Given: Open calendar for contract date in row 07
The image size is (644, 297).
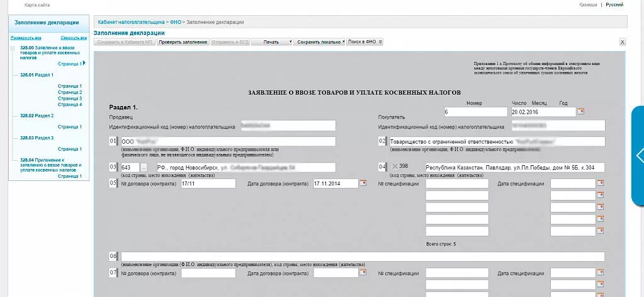Looking at the screenshot, I should (x=363, y=272).
